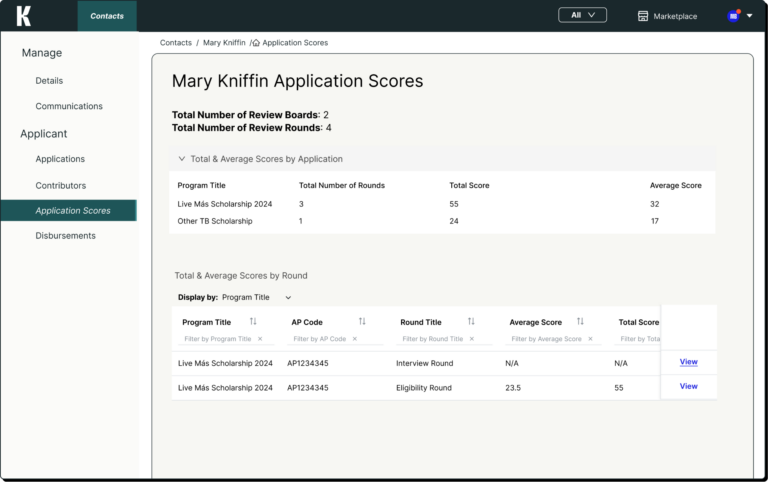Sort table by Round Title
Screen dimensions: 768x482
point(471,321)
